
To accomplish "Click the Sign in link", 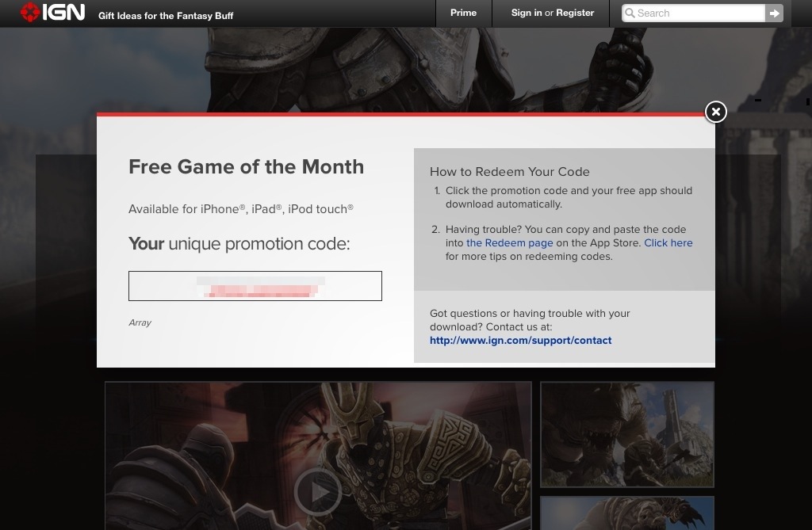I will click(527, 13).
